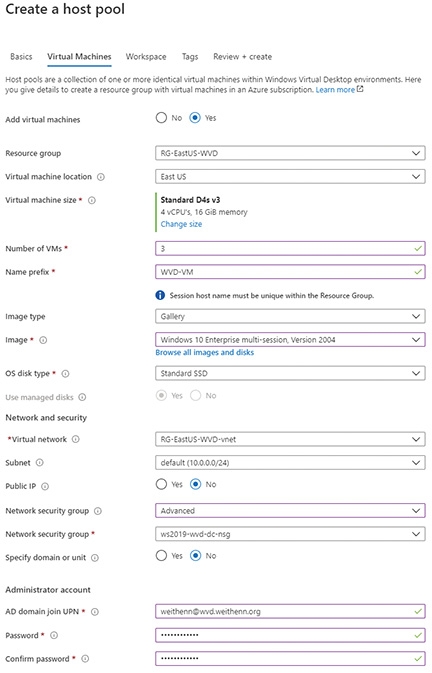Click info icon beside Virtual machine location
This screenshot has width=432, height=673.
click(101, 177)
